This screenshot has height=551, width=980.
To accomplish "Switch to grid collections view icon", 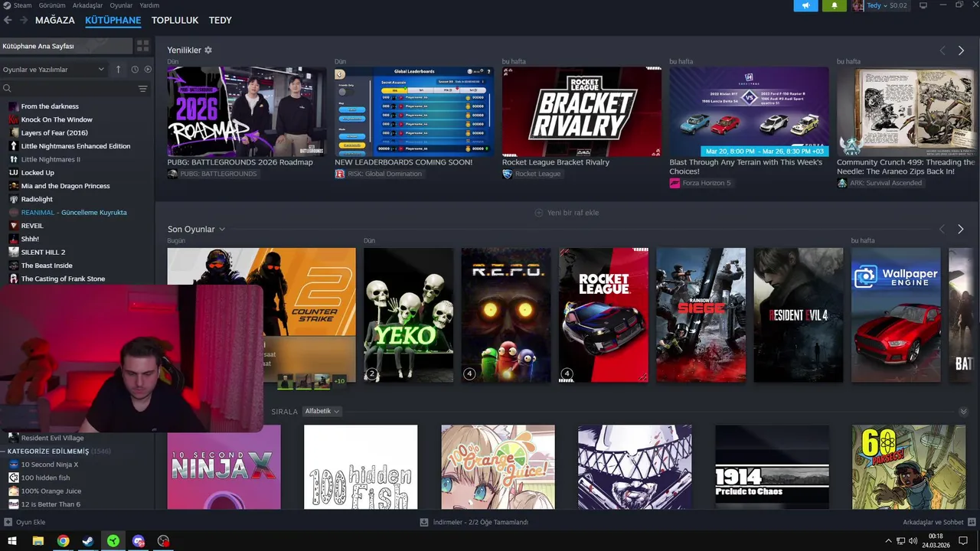I will [x=142, y=46].
